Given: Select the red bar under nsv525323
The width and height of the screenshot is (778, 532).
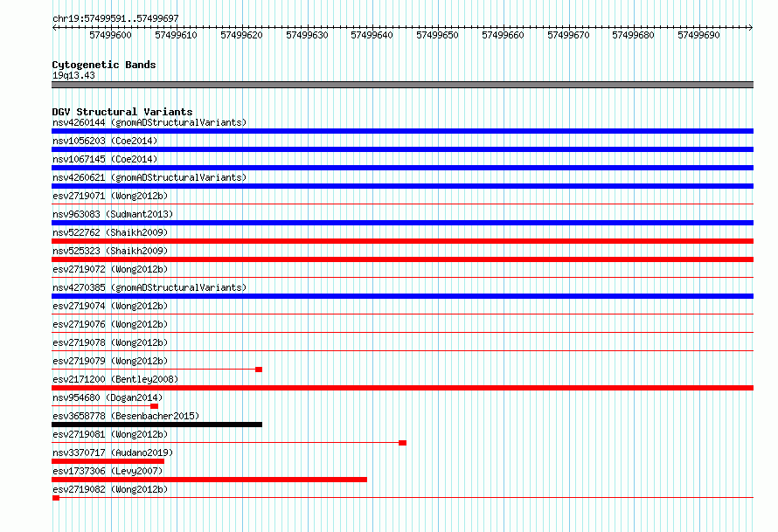Looking at the screenshot, I should pos(402,259).
